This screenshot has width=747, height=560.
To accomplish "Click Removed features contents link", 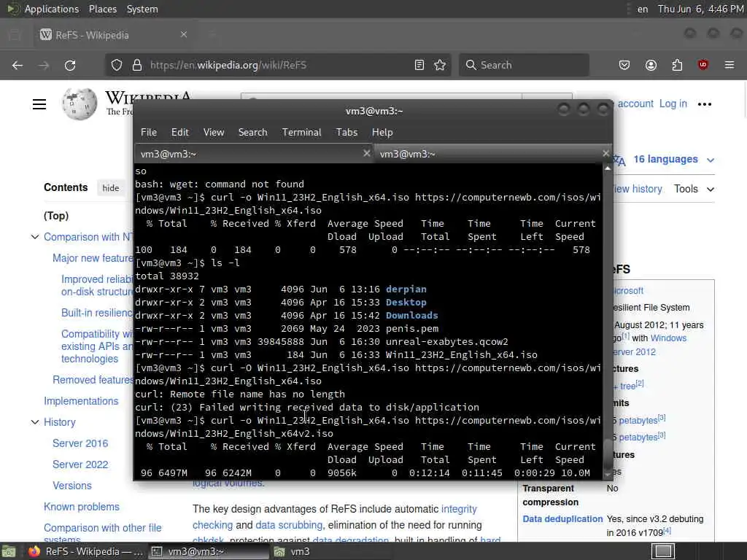I will click(93, 380).
